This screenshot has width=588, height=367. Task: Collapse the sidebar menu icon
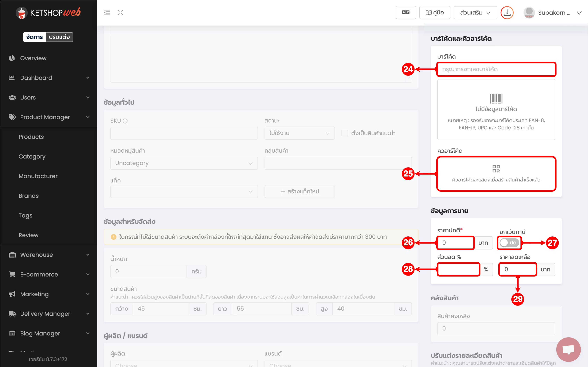click(x=107, y=13)
